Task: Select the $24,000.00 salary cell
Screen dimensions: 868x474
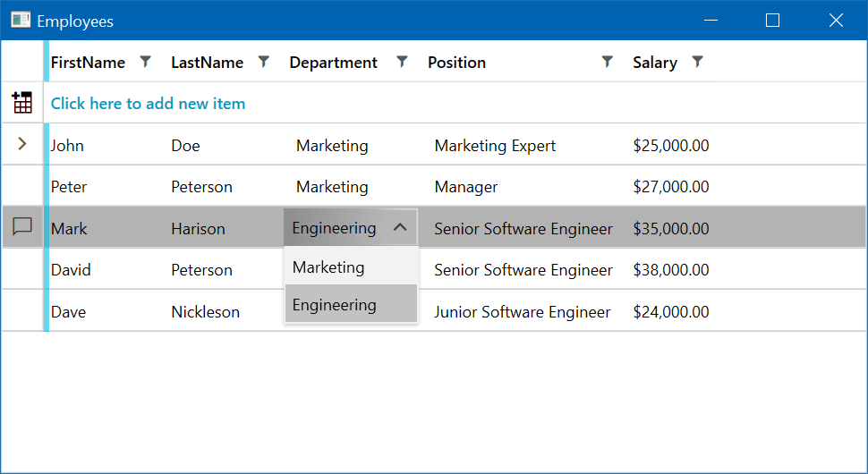Action: 671,311
